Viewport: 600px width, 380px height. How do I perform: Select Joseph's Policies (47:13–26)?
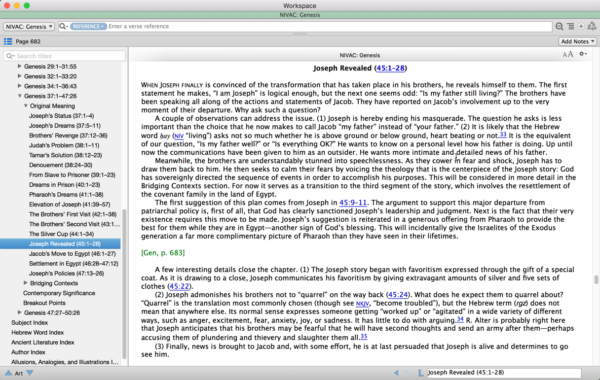67,273
